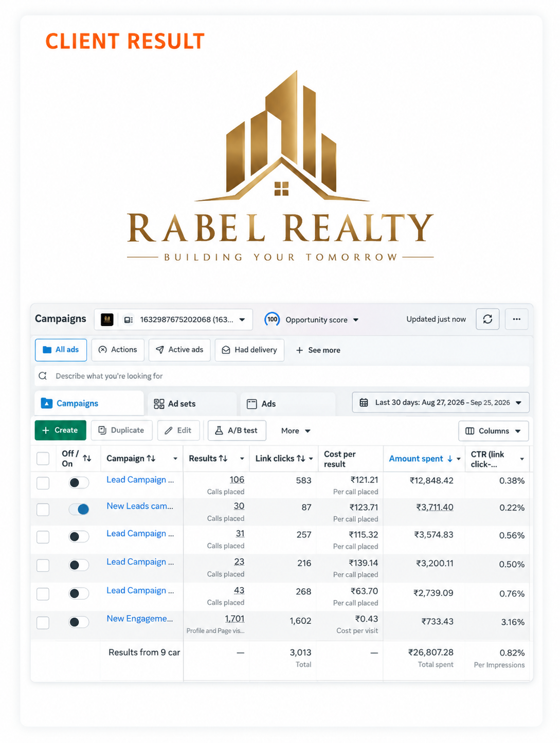Open the CTR column options caret
Image resolution: width=560 pixels, height=743 pixels.
coord(522,459)
